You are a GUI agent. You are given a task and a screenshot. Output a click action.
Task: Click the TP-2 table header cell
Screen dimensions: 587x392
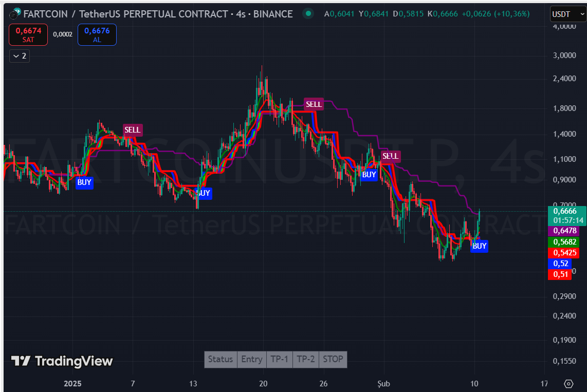tap(306, 360)
